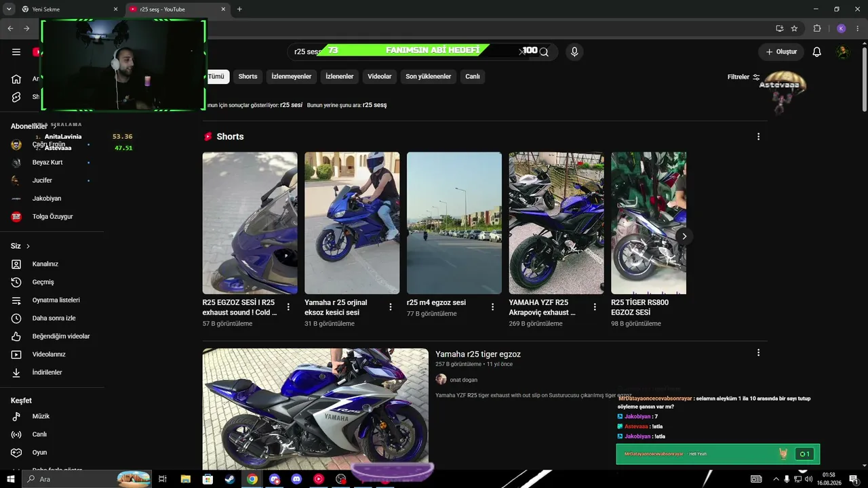Open more options for the Shorts shelf
Viewport: 868px width, 488px height.
758,136
